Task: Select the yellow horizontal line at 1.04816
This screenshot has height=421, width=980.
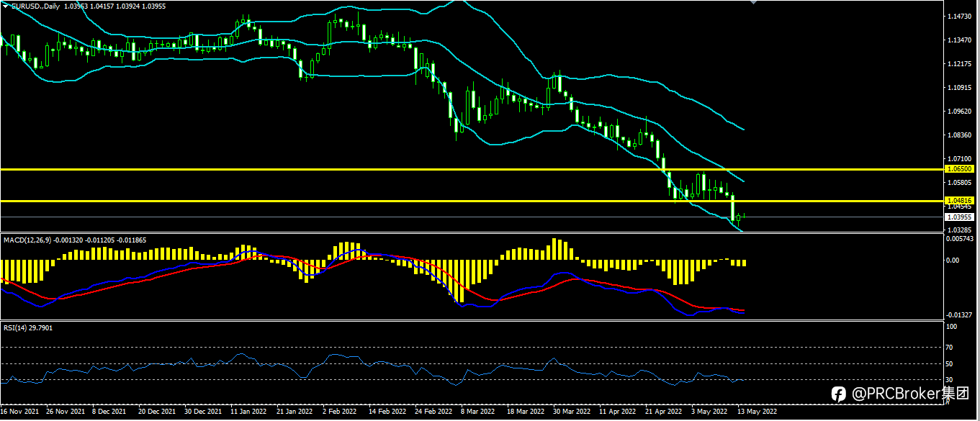Action: pyautogui.click(x=472, y=200)
